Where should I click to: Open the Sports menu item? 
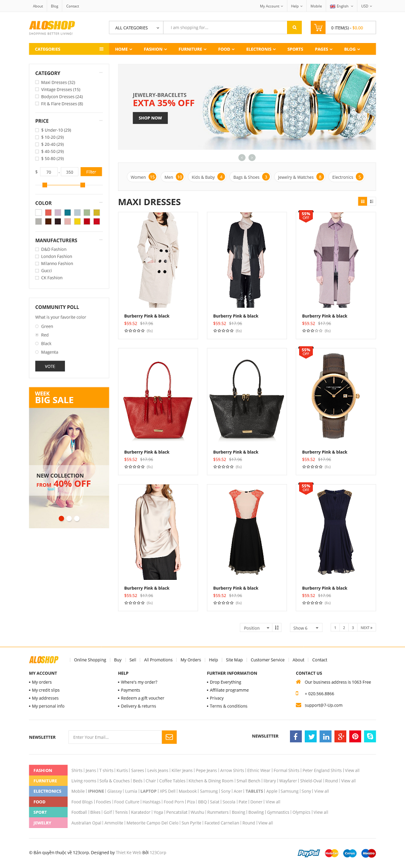[295, 49]
